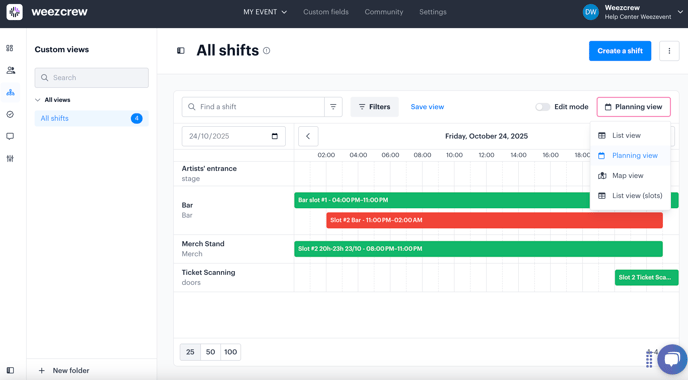688x380 pixels.
Task: Click the Create a shift button
Action: point(620,51)
